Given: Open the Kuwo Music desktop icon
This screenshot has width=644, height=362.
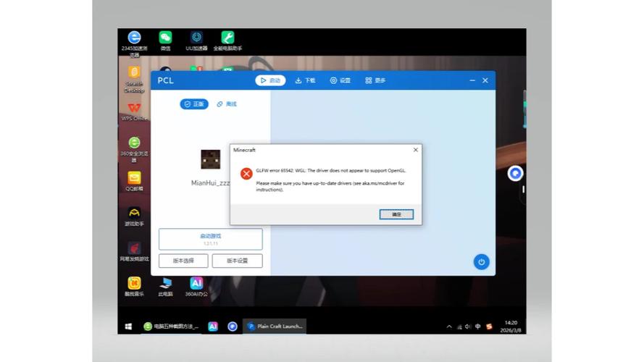Looking at the screenshot, I should point(134,287).
